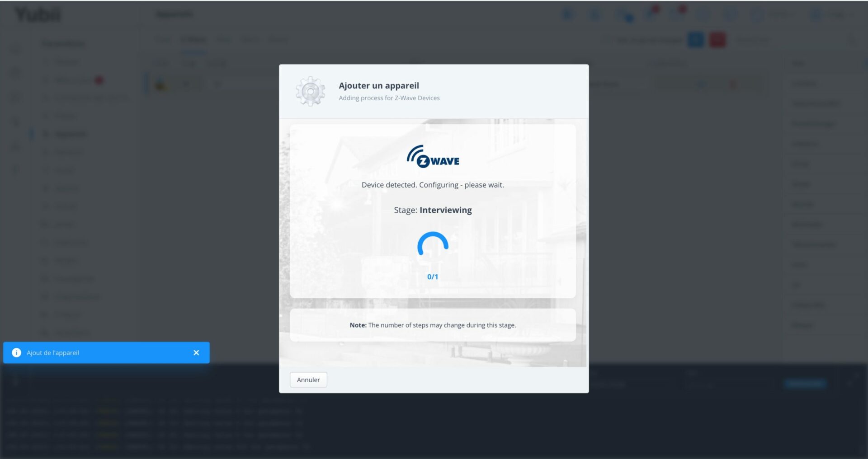
Task: Dismiss the Ajout de l'appareil notification
Action: [x=196, y=352]
